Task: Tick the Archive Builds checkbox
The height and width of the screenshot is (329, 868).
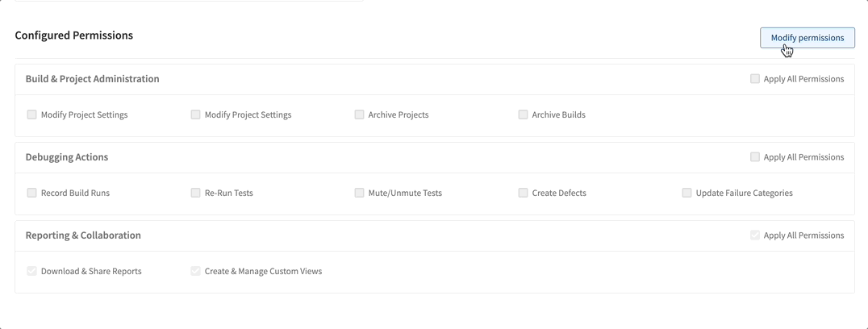Action: tap(524, 115)
